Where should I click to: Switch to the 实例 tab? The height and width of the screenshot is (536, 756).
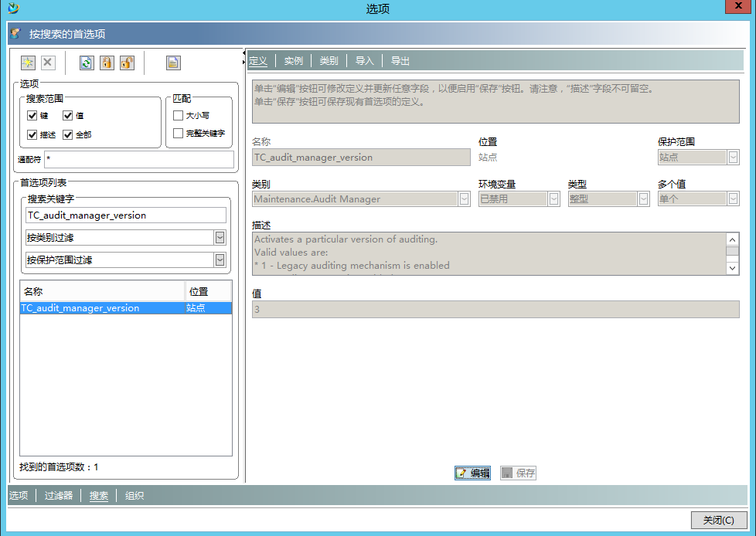(x=293, y=61)
